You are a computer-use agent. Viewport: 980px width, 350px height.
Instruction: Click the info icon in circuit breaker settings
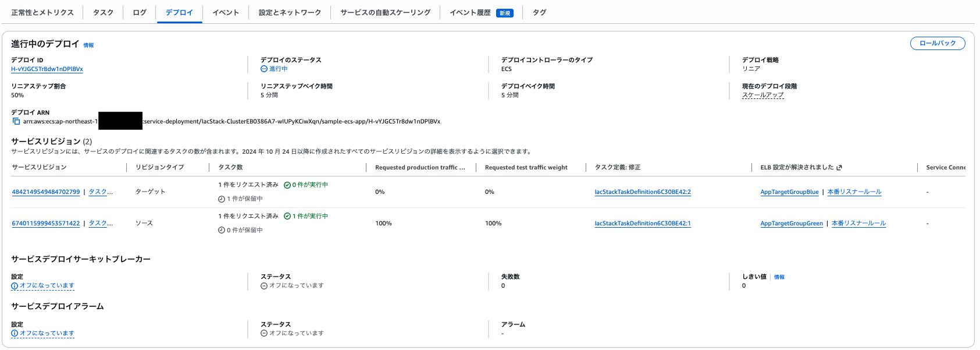(x=15, y=286)
